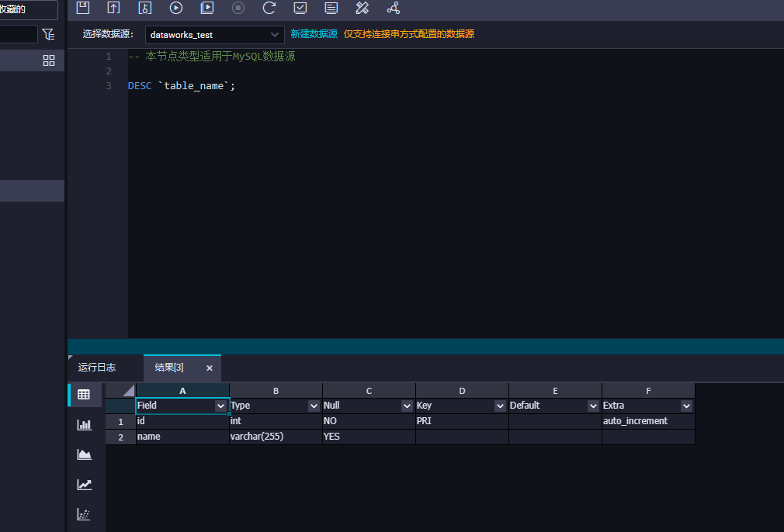
Task: Click the search input in left panel
Action: (x=19, y=34)
